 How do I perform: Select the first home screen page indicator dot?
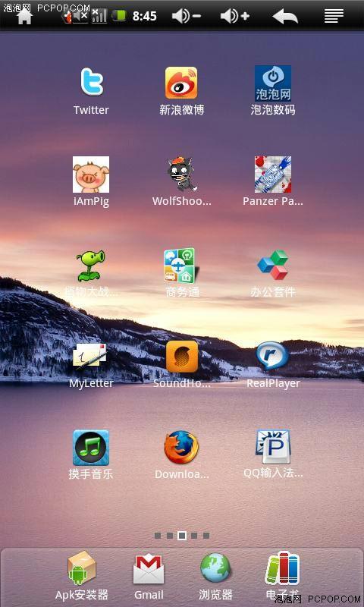pyautogui.click(x=158, y=536)
